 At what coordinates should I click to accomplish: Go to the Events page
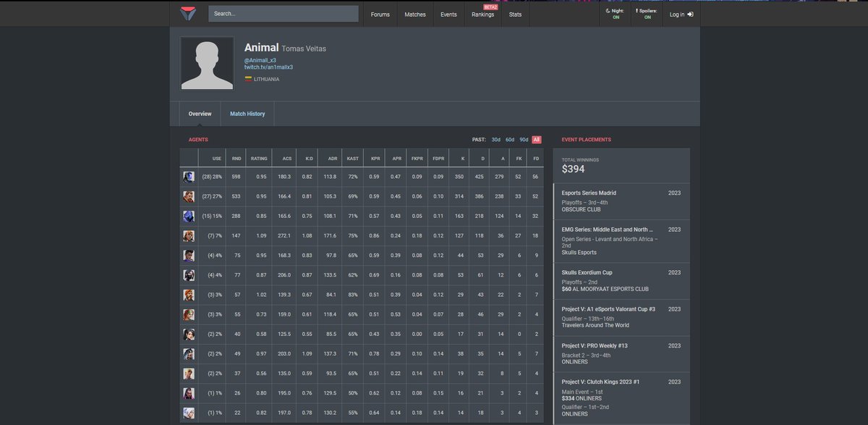[448, 14]
